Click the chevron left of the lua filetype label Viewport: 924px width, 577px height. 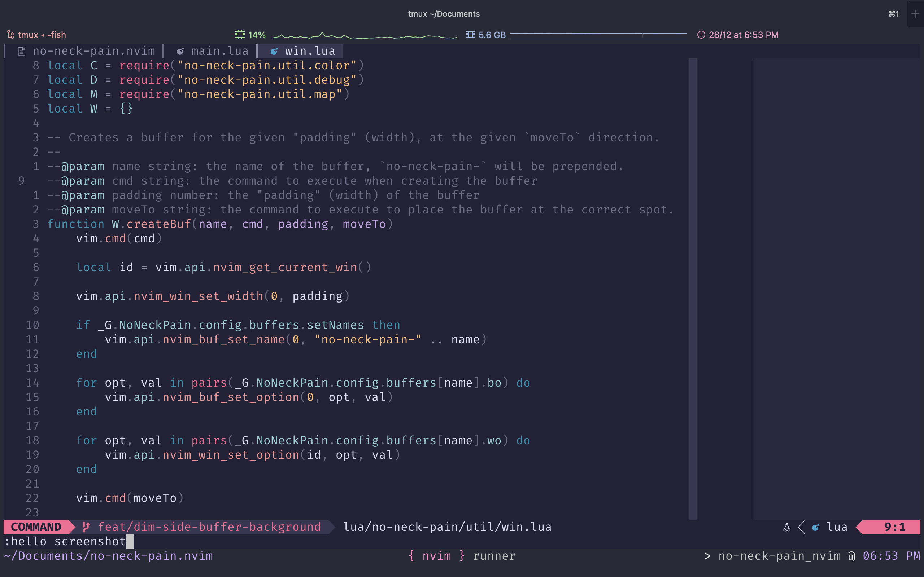801,527
